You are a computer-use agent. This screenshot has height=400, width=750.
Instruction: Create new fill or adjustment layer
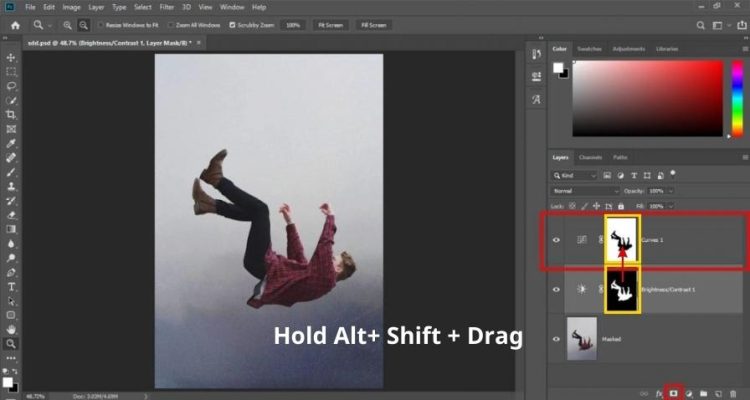coord(689,393)
